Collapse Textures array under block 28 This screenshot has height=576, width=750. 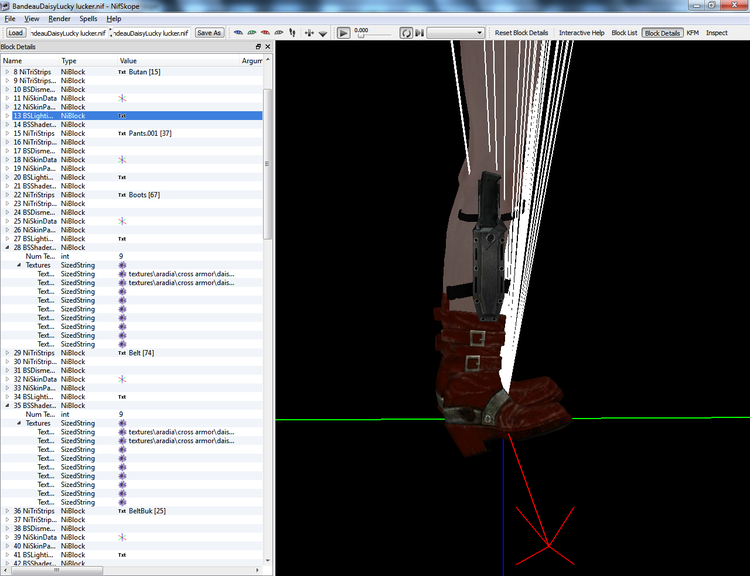click(x=19, y=265)
